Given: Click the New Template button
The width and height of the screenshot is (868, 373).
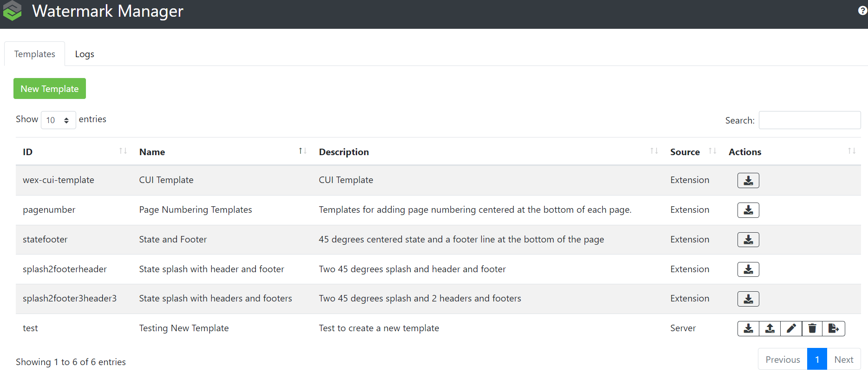Looking at the screenshot, I should click(50, 89).
